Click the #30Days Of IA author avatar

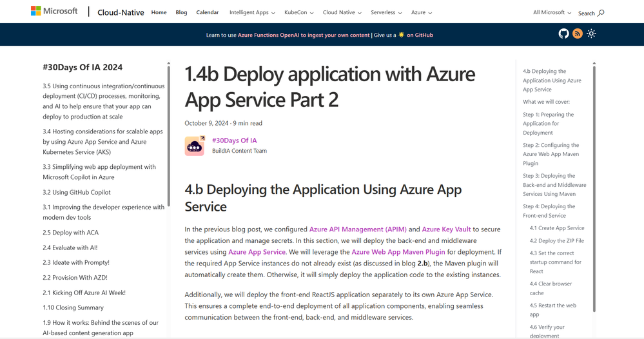[195, 146]
